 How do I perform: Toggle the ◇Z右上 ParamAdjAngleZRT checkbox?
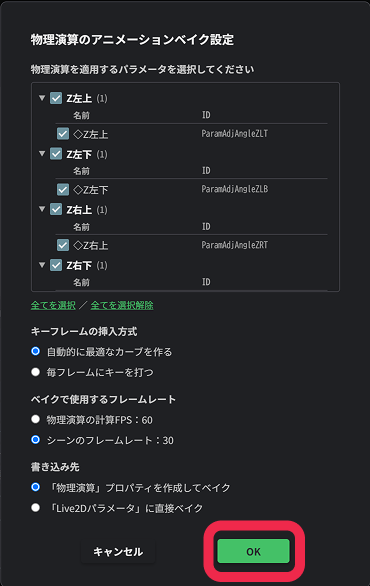(x=63, y=245)
